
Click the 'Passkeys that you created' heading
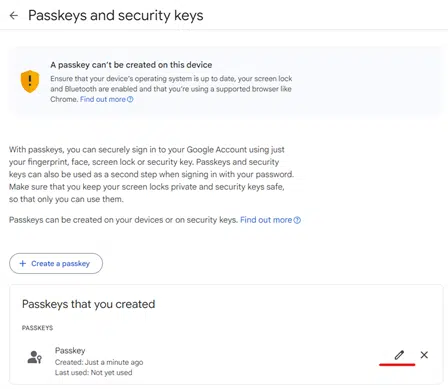point(89,304)
